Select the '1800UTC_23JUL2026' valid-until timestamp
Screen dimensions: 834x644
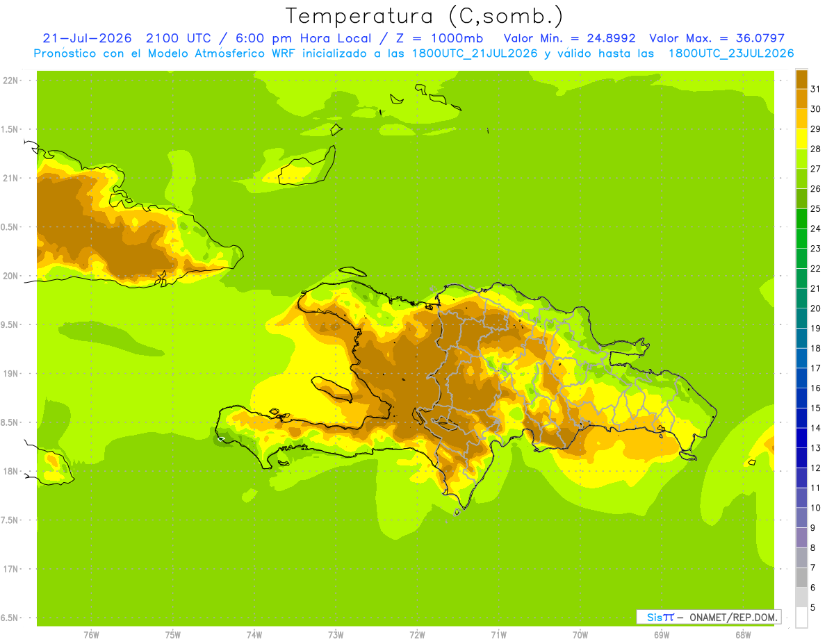731,53
